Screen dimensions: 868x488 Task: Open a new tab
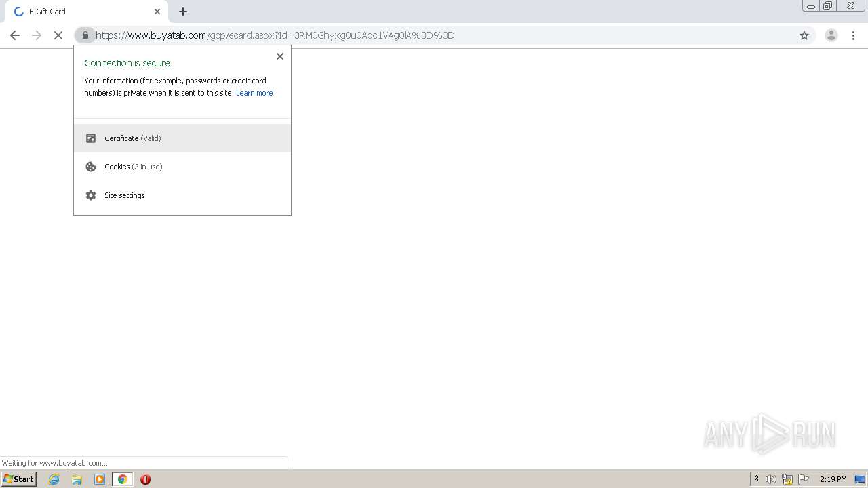point(183,12)
